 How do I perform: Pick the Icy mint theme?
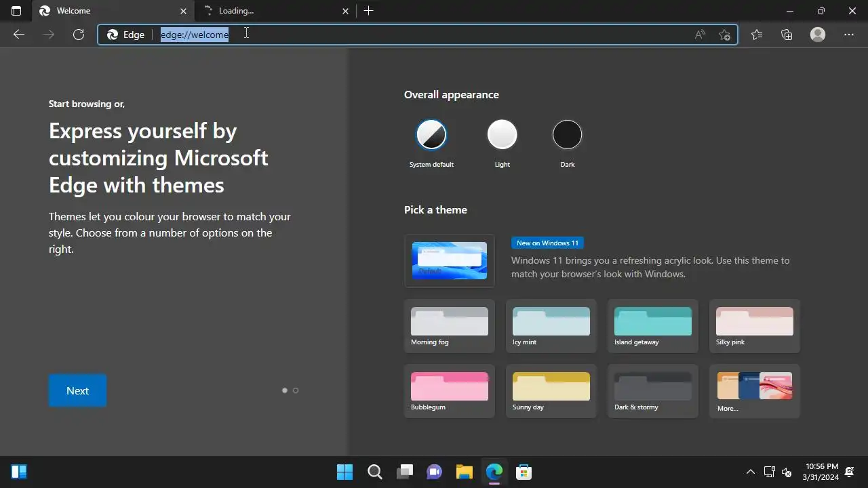[551, 326]
